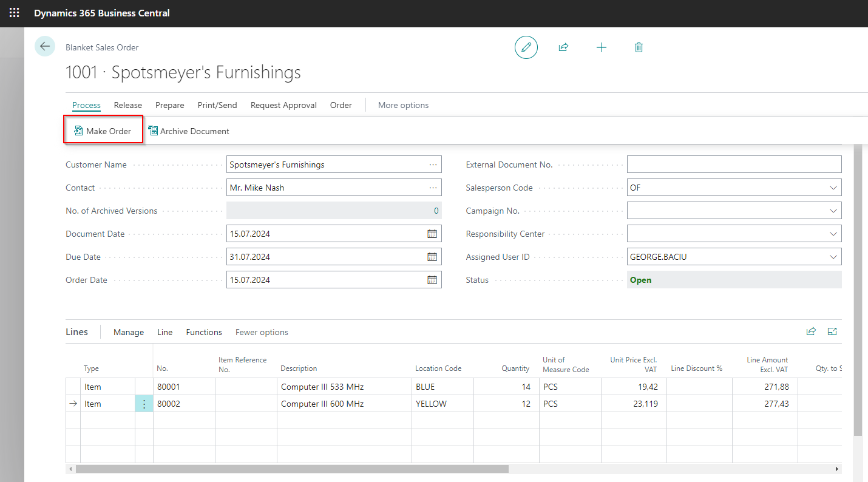Click the Lines section heading

[x=76, y=331]
